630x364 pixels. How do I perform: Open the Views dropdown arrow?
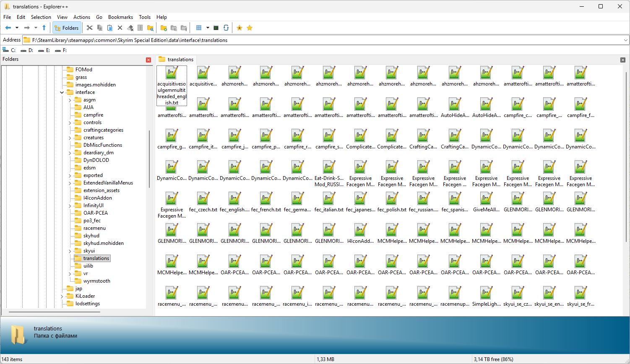[208, 28]
